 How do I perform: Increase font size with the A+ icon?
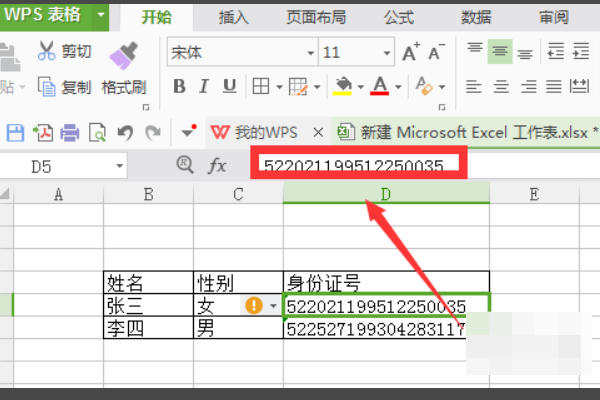click(x=411, y=52)
